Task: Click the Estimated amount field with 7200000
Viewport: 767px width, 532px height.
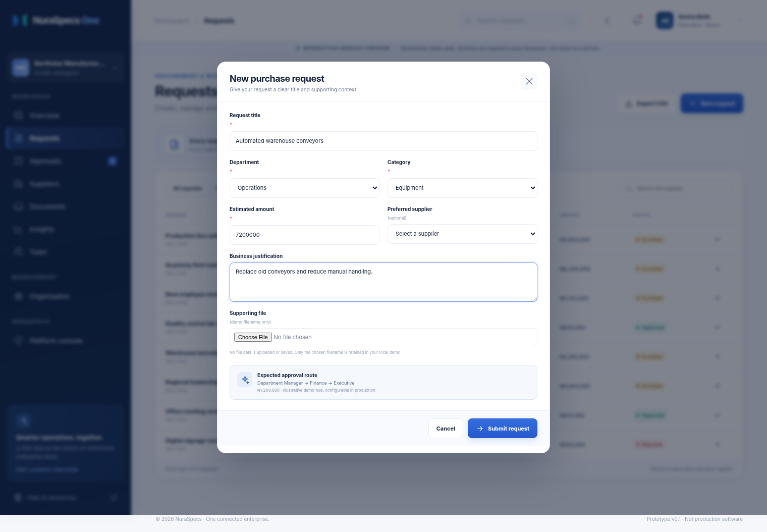Action: coord(304,235)
